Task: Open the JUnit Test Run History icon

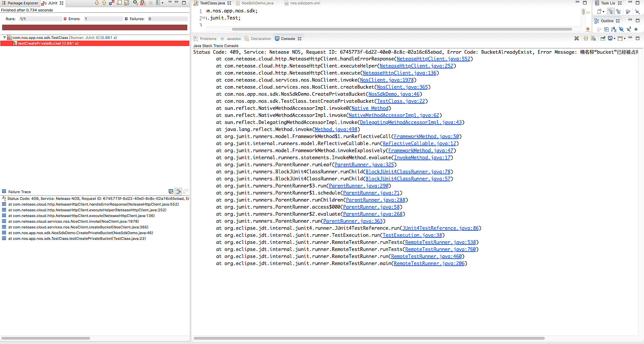Action: 158,3
